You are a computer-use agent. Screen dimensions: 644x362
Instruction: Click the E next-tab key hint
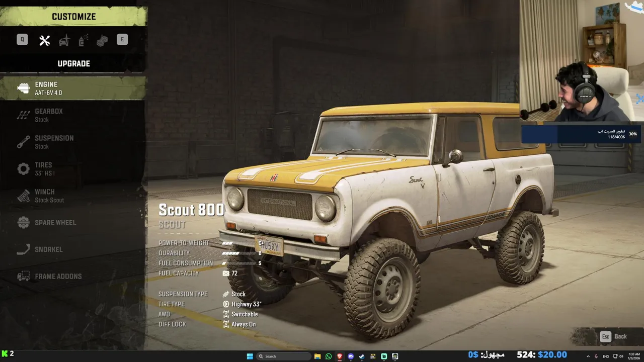coord(122,40)
